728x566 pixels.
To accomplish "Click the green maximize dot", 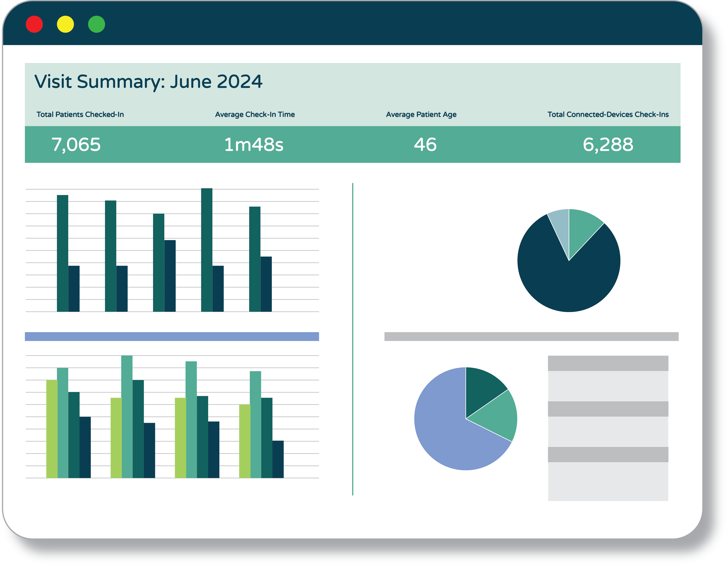I will pyautogui.click(x=97, y=24).
